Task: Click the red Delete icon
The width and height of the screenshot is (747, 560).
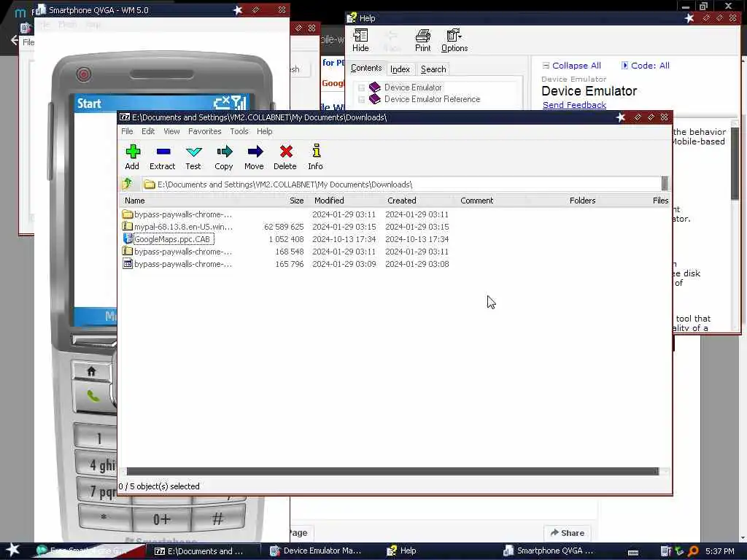Action: pos(285,157)
